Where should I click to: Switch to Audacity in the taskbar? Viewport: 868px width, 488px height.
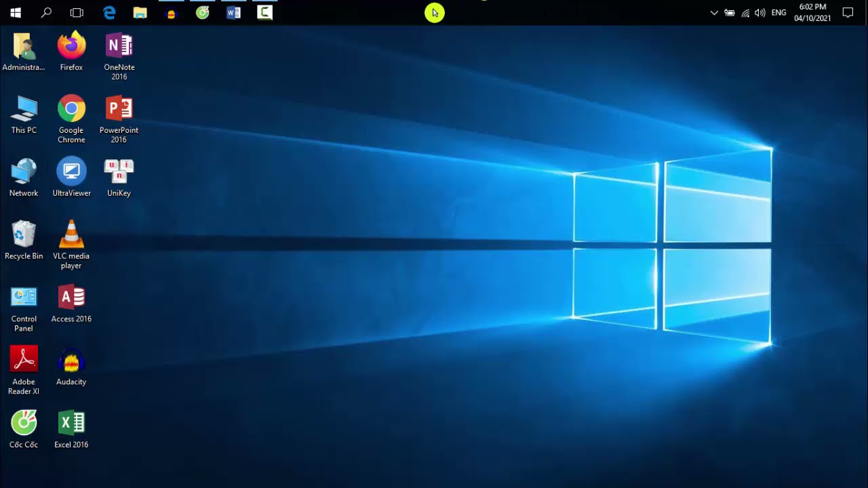172,12
